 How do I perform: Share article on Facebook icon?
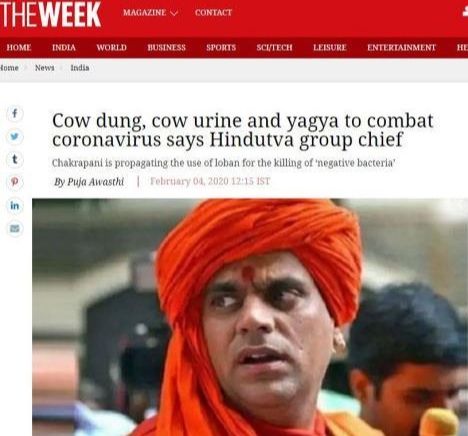pyautogui.click(x=15, y=114)
